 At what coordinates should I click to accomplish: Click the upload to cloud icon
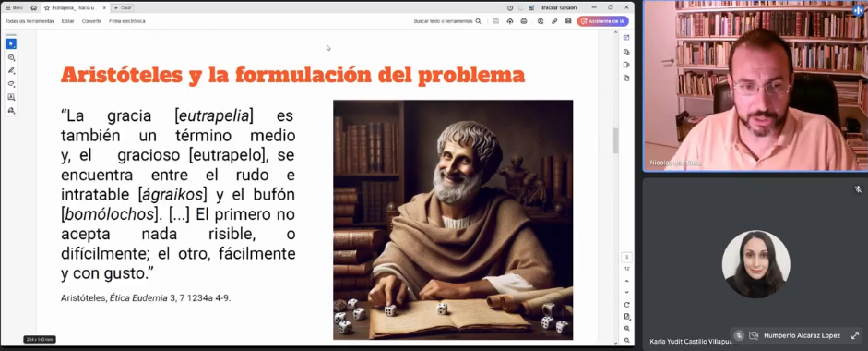point(510,21)
